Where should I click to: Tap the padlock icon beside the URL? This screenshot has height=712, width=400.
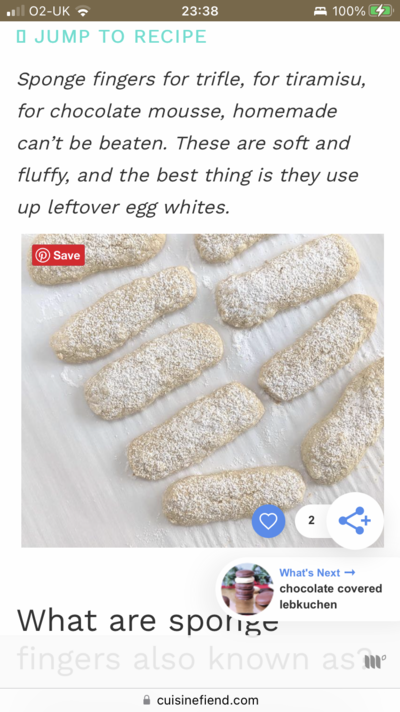coord(146,699)
